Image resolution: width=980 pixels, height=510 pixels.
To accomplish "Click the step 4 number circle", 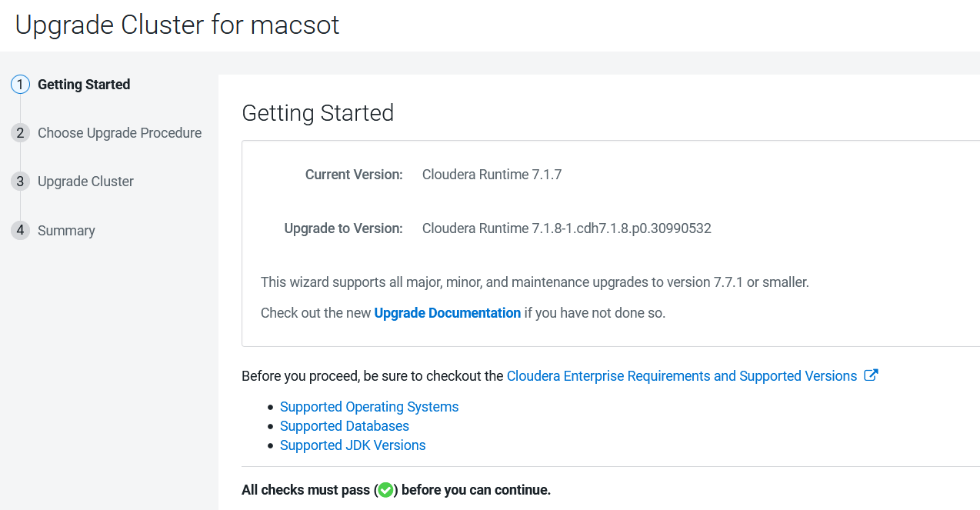I will click(20, 230).
